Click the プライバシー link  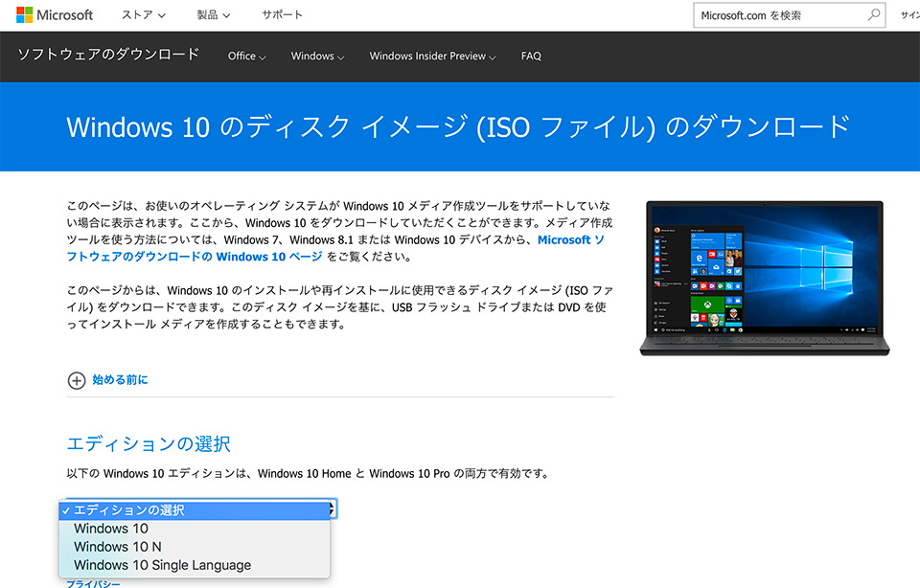pyautogui.click(x=94, y=582)
